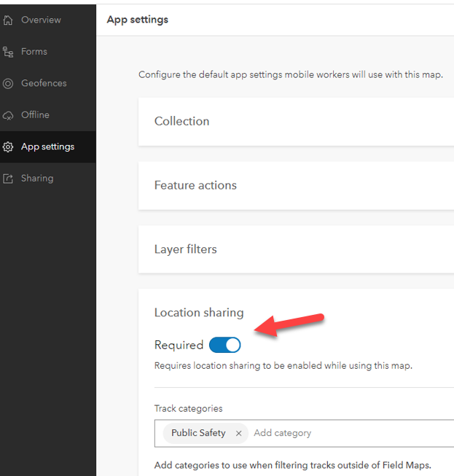Click the App settings gear icon
The height and width of the screenshot is (476, 454).
[8, 147]
